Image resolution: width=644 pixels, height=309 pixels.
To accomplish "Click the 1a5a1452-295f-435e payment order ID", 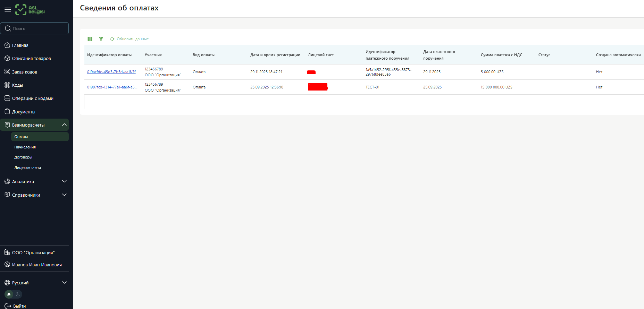I will (388, 72).
